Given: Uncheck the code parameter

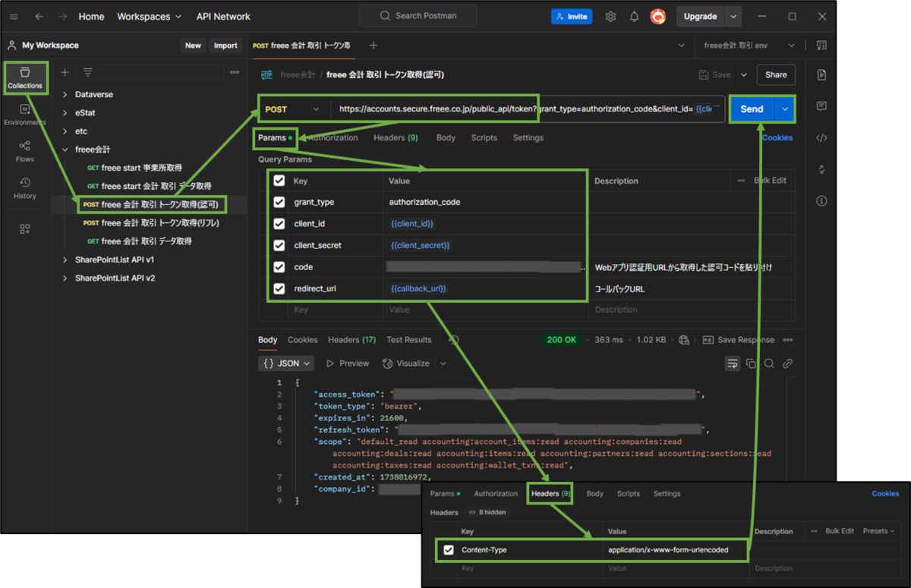Looking at the screenshot, I should [x=279, y=267].
